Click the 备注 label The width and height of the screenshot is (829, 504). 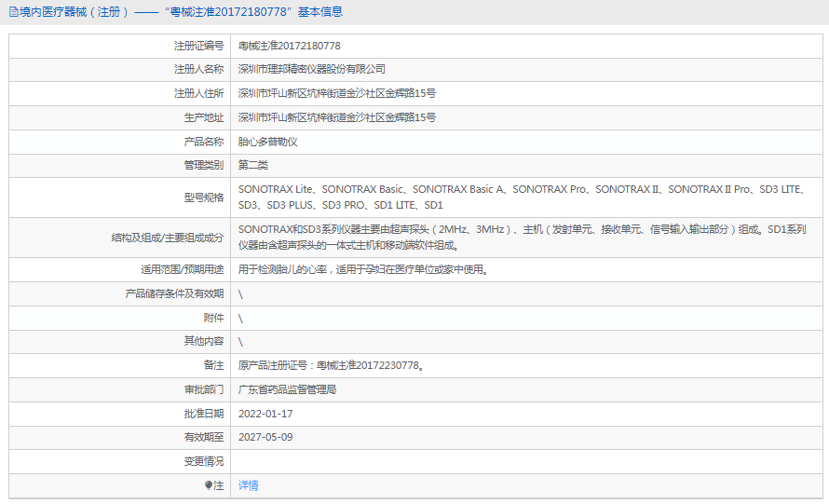pyautogui.click(x=213, y=365)
